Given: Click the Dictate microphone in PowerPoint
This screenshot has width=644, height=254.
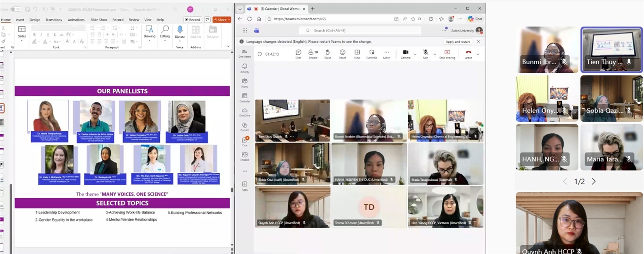Looking at the screenshot, I should coord(180,32).
